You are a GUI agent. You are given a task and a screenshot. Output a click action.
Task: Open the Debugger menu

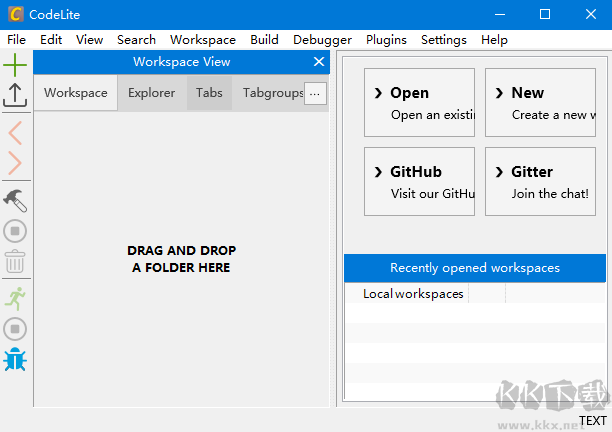click(x=322, y=40)
